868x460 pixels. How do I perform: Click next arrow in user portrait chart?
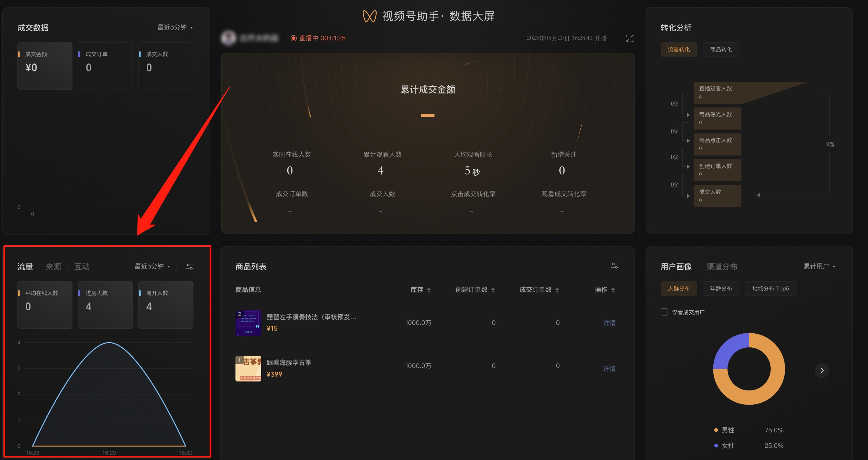(822, 370)
